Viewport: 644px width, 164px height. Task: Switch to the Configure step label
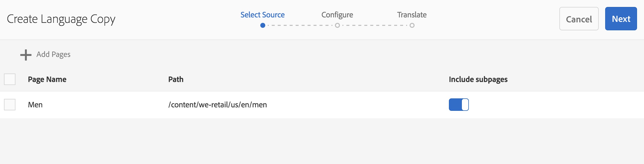pyautogui.click(x=337, y=15)
